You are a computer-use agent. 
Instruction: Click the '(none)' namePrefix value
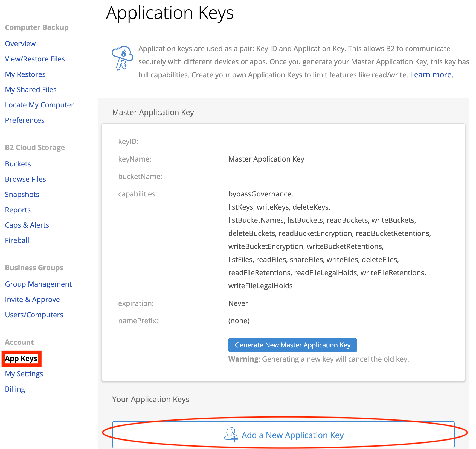(239, 321)
